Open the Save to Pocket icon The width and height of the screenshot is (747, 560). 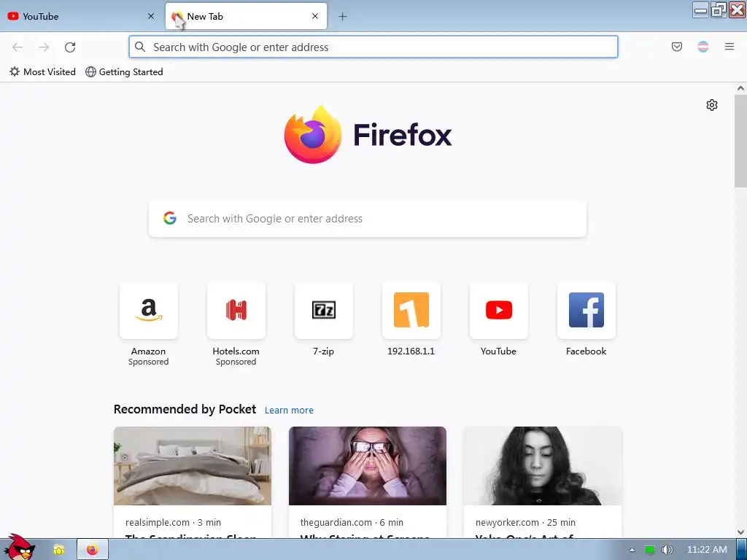677,47
